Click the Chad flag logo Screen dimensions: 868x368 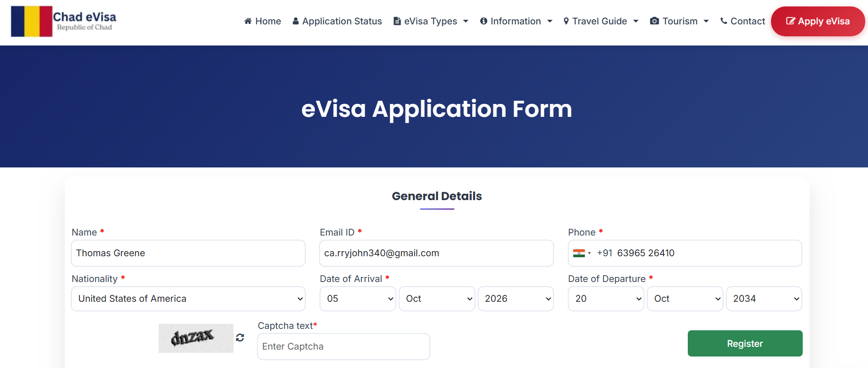(x=32, y=21)
